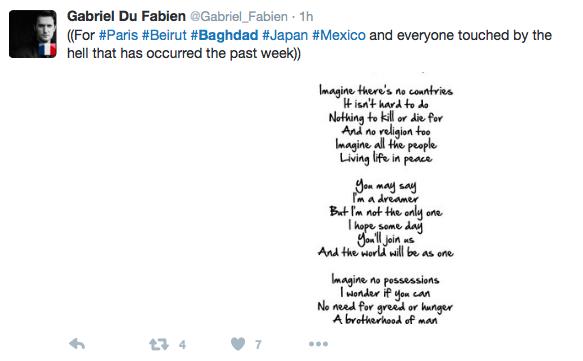This screenshot has width=583, height=361.
Task: Open the bold #Baghdad hashtag
Action: click(224, 35)
